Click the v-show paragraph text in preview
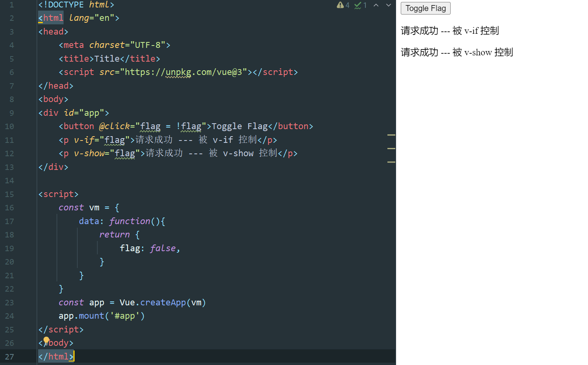 [x=457, y=53]
